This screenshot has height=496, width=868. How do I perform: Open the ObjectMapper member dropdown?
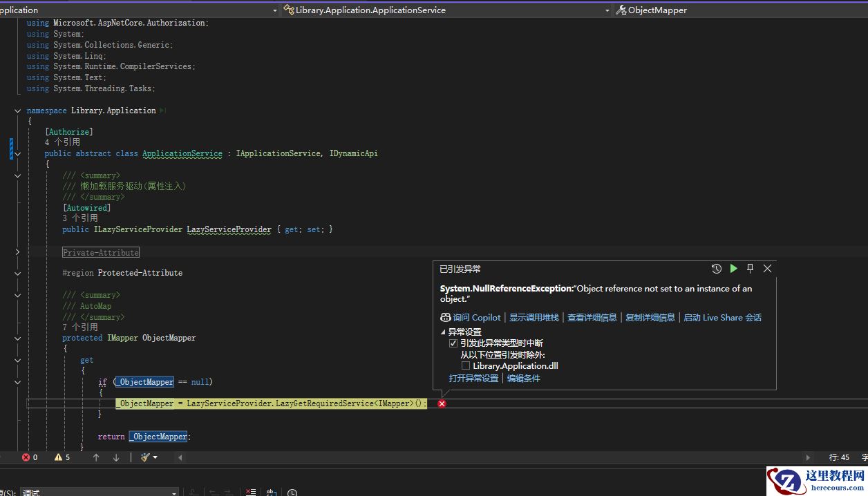[x=657, y=10]
